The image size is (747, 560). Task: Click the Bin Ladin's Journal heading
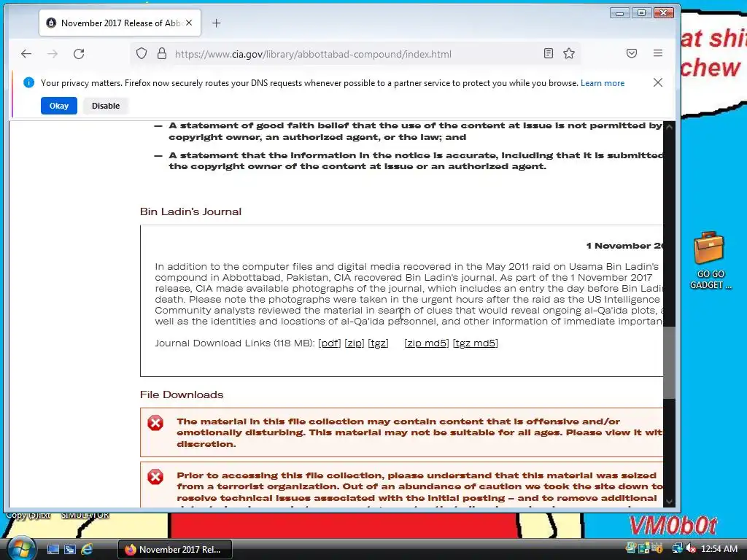(x=190, y=211)
